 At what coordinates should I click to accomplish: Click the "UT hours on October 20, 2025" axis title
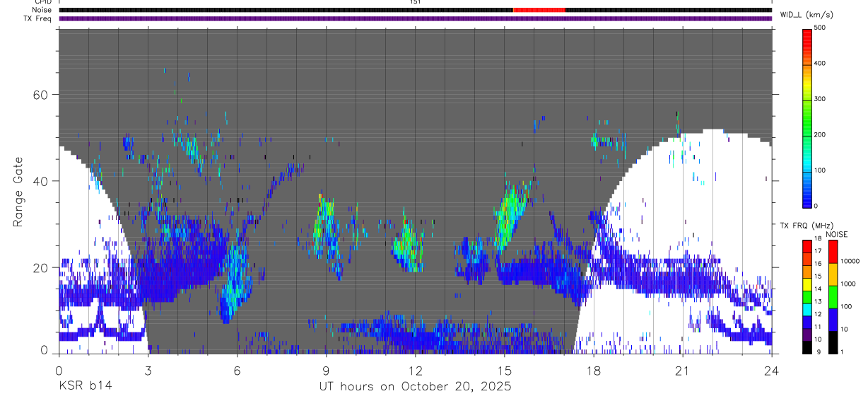coord(415,387)
